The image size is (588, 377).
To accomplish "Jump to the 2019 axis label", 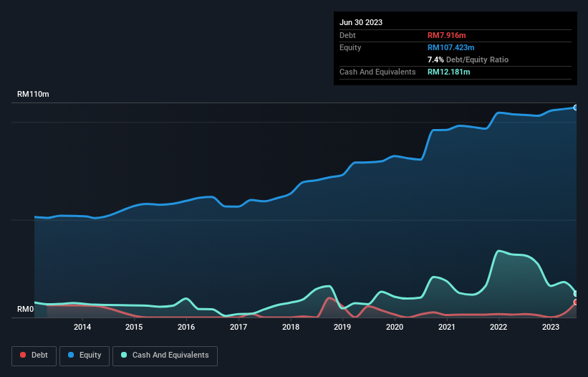I will pyautogui.click(x=342, y=328).
